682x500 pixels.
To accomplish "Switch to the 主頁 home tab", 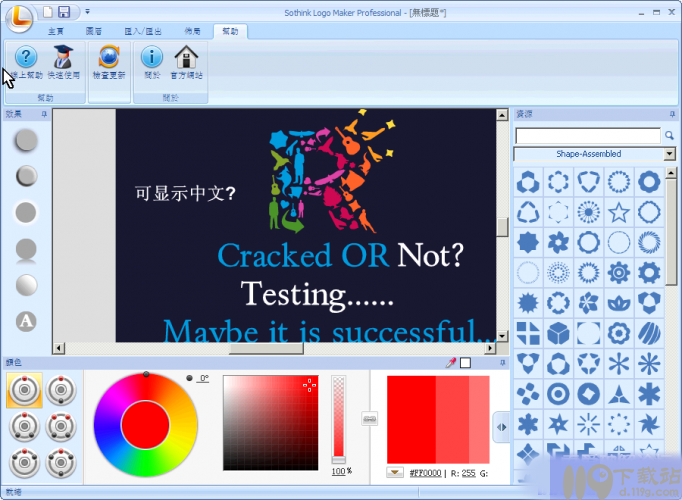I will [x=56, y=31].
